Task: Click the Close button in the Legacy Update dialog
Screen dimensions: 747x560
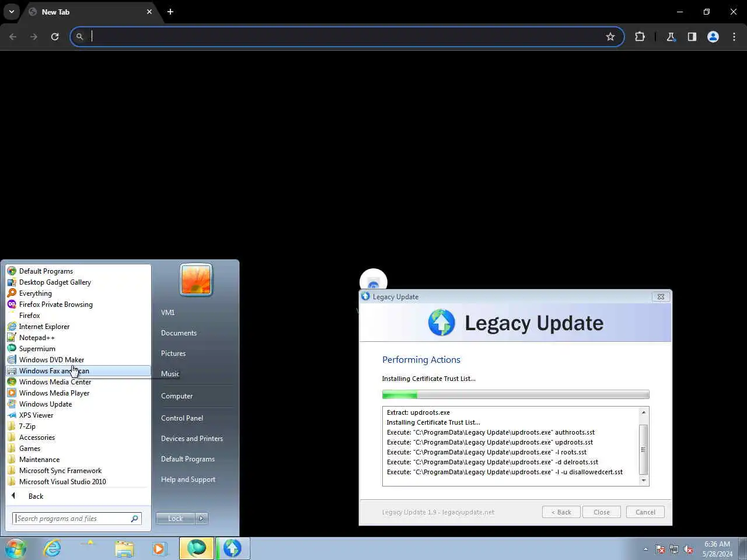Action: click(602, 512)
